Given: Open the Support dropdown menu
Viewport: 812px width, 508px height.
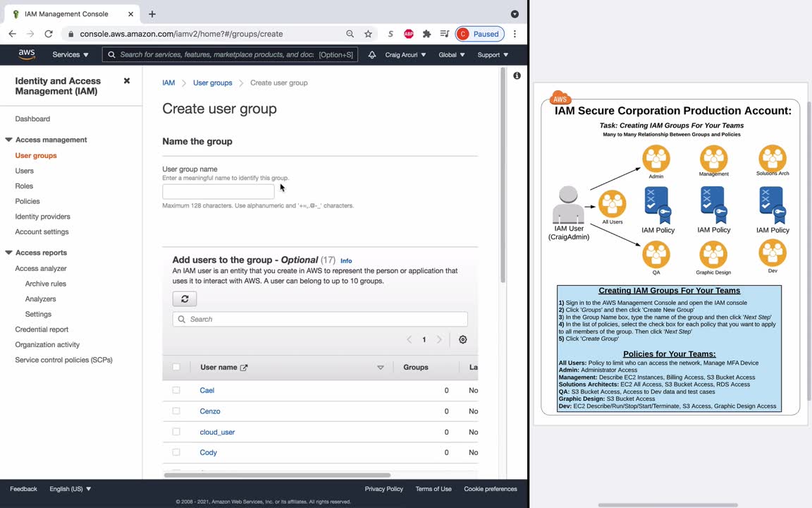Looking at the screenshot, I should pyautogui.click(x=493, y=54).
